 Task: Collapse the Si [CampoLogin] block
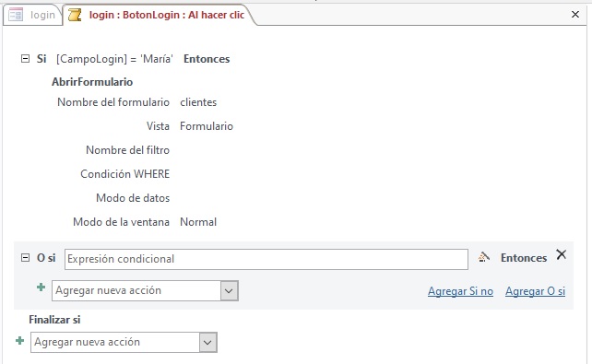[25, 58]
